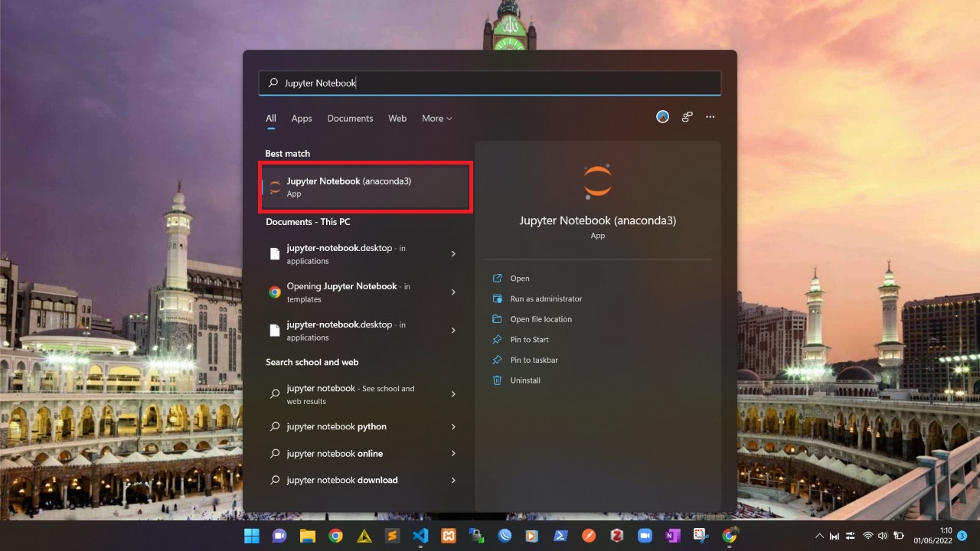Expand the 'jupyter notebook python' suggestion arrow
Screen dimensions: 980x551
pos(453,427)
